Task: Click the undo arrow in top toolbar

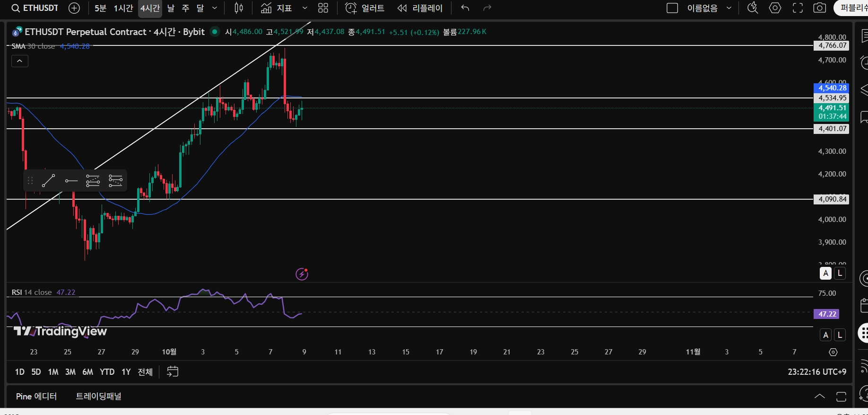Action: point(465,8)
